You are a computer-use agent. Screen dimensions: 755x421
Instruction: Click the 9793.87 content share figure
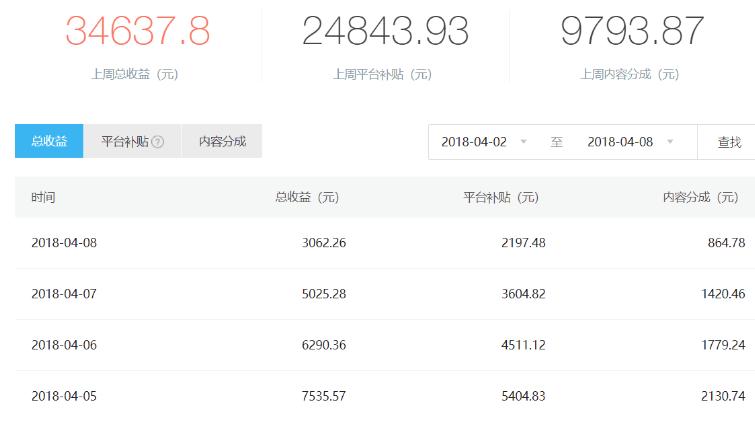point(632,31)
